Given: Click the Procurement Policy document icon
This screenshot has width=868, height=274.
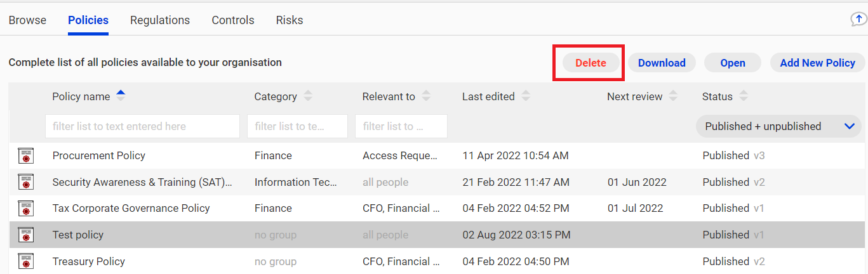Looking at the screenshot, I should click(x=26, y=156).
